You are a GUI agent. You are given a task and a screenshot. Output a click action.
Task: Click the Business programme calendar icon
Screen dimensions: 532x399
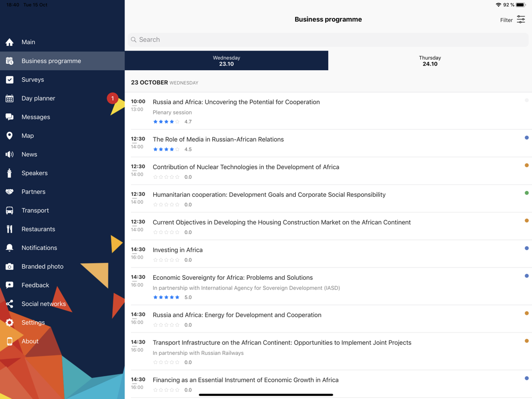pyautogui.click(x=10, y=61)
